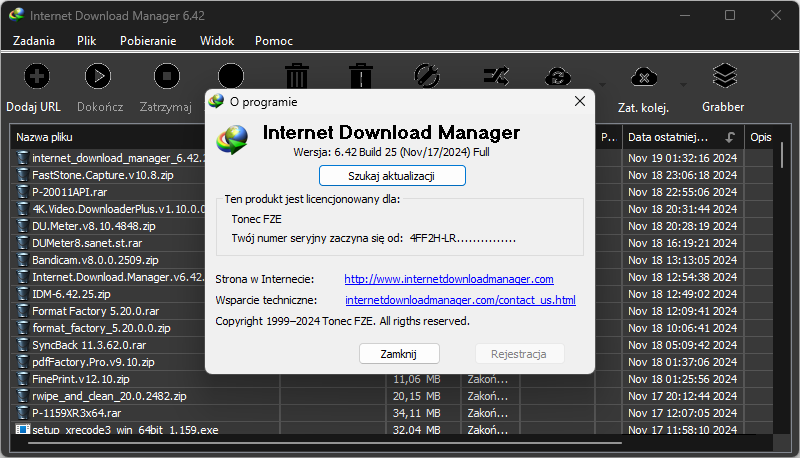Click the 11,06 MB size cell
The height and width of the screenshot is (458, 800).
pos(416,379)
